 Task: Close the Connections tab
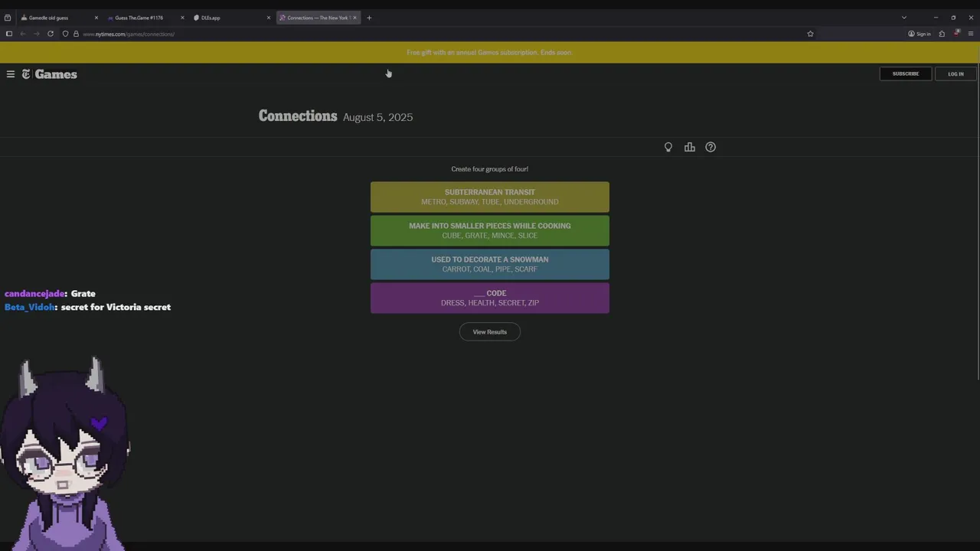[x=354, y=18]
